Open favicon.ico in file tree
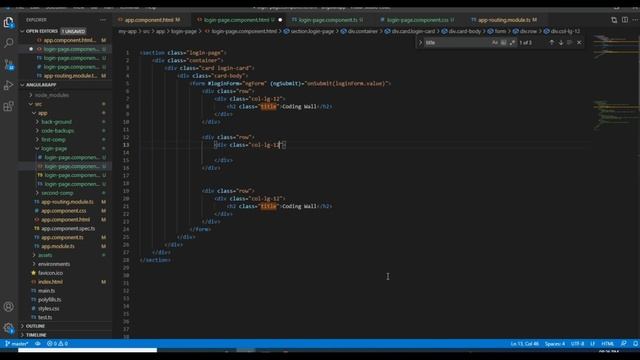 pos(51,273)
